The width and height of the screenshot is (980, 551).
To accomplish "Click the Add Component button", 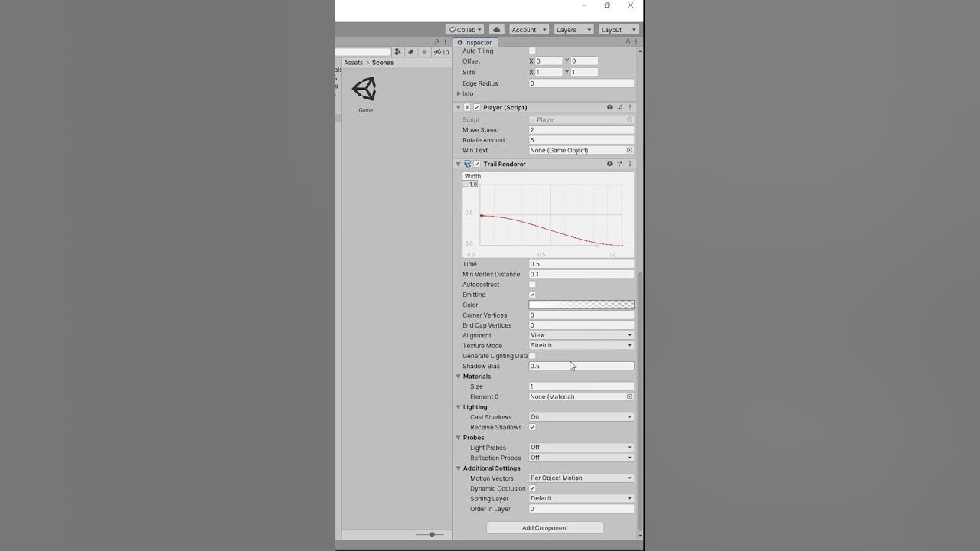I will [x=544, y=527].
